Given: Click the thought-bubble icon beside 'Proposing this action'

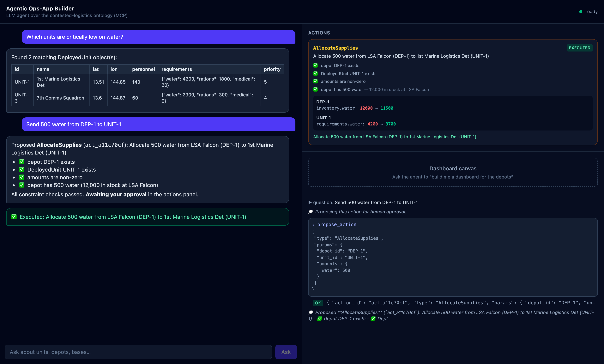Looking at the screenshot, I should [311, 212].
